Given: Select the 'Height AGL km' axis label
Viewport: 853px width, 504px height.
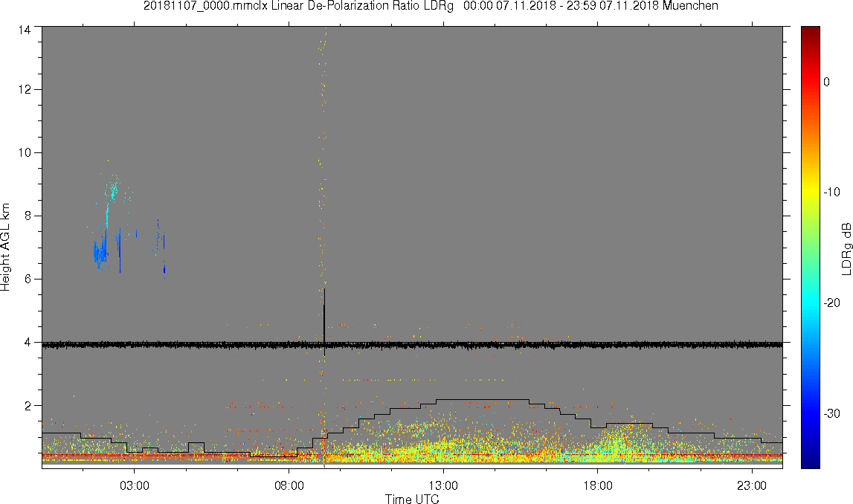Looking at the screenshot, I should (5, 248).
